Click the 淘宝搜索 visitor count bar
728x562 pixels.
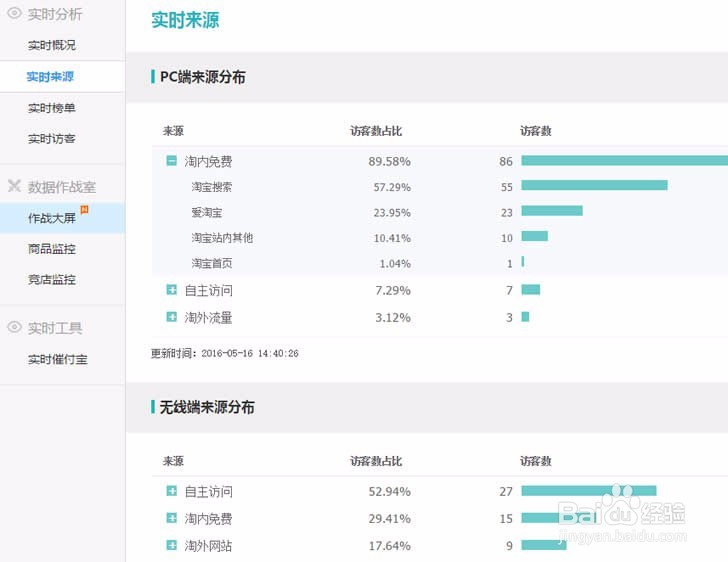click(594, 186)
